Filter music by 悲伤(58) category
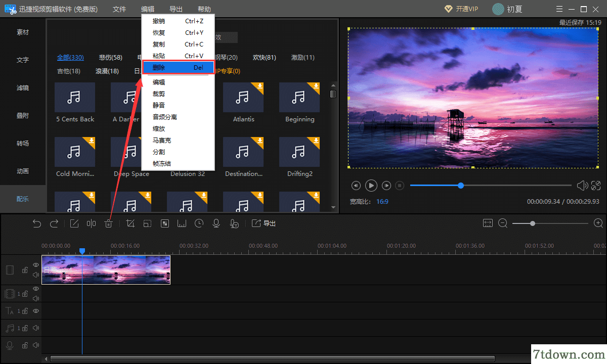 point(111,57)
